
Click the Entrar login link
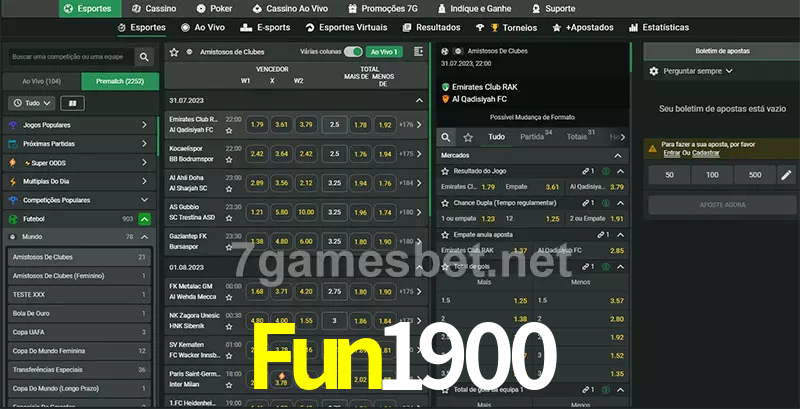671,153
